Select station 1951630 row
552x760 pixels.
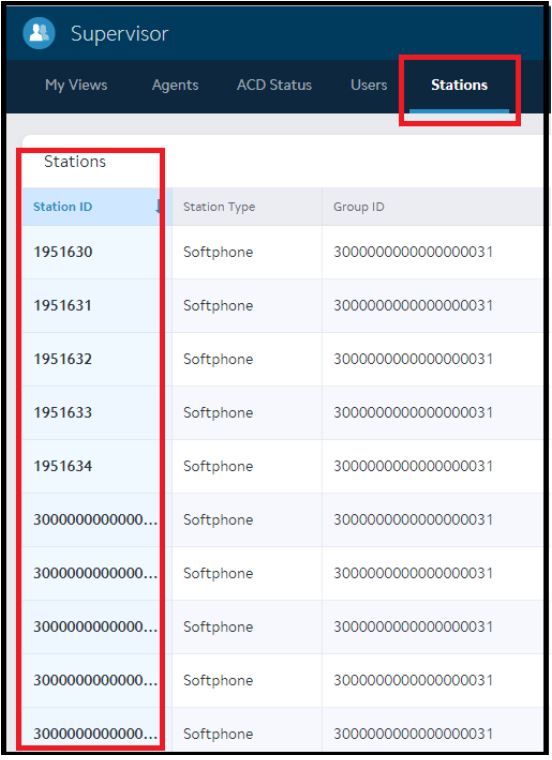(283, 252)
